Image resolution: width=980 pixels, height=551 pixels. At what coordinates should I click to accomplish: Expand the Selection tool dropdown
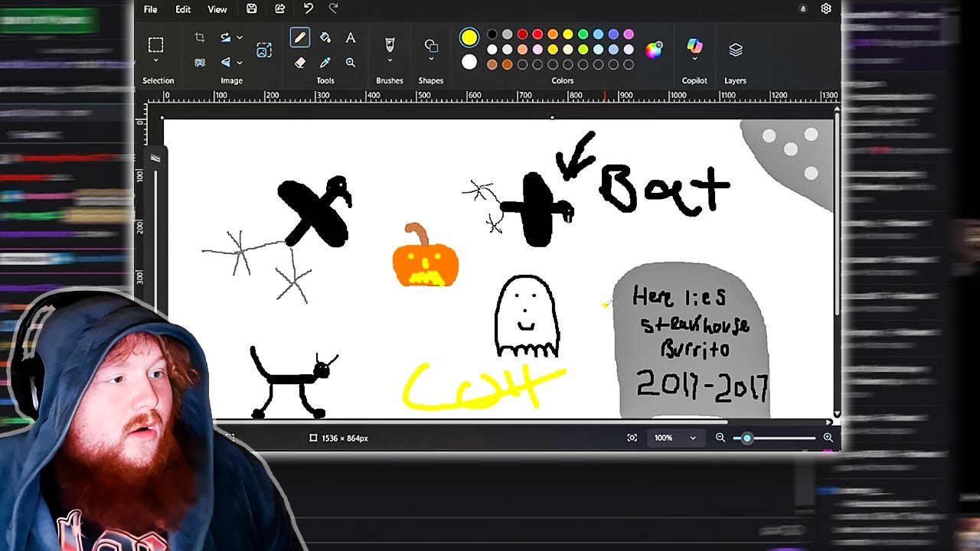coord(155,60)
